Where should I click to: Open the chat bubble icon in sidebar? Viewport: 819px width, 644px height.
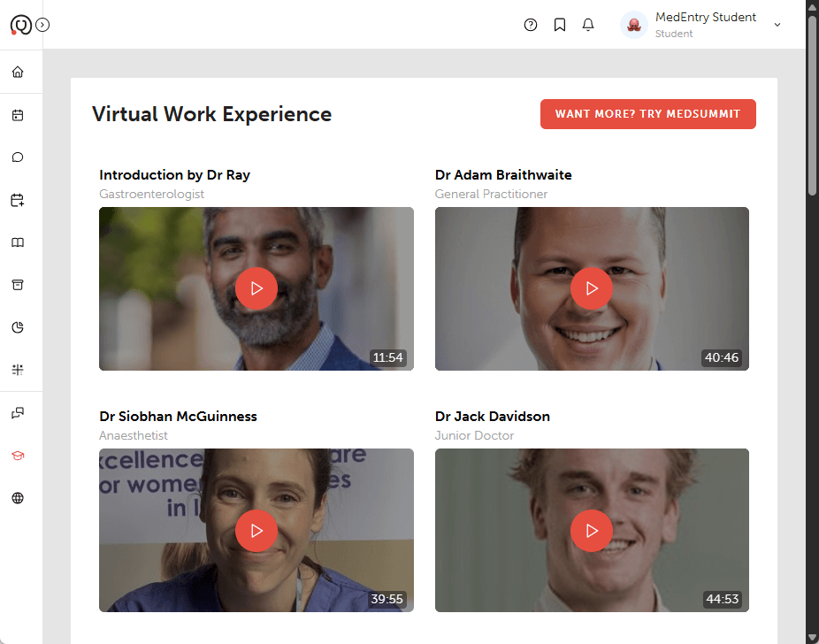pos(18,157)
